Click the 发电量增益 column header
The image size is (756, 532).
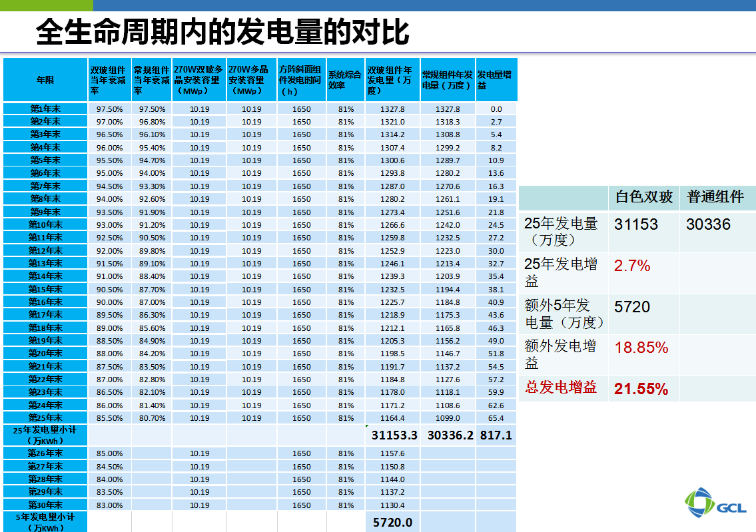tap(496, 80)
